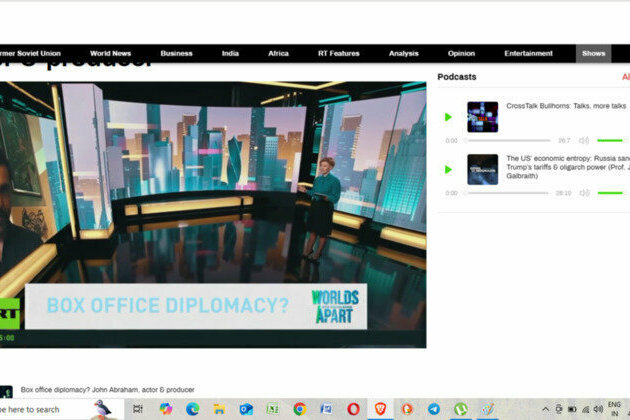Open CrossTalk Bullhorns podcast thumbnail
This screenshot has height=420, width=630.
coord(483,117)
